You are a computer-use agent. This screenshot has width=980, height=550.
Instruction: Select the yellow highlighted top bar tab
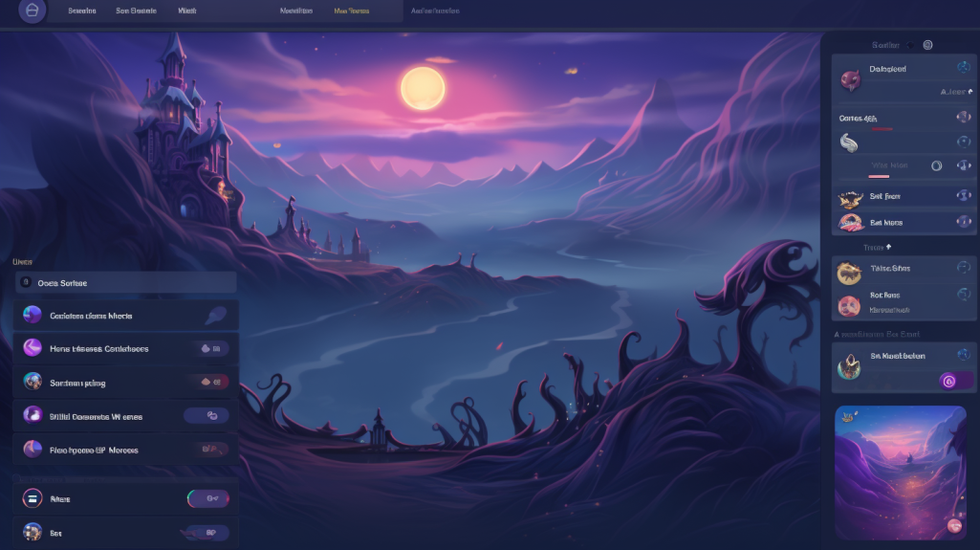(x=351, y=11)
